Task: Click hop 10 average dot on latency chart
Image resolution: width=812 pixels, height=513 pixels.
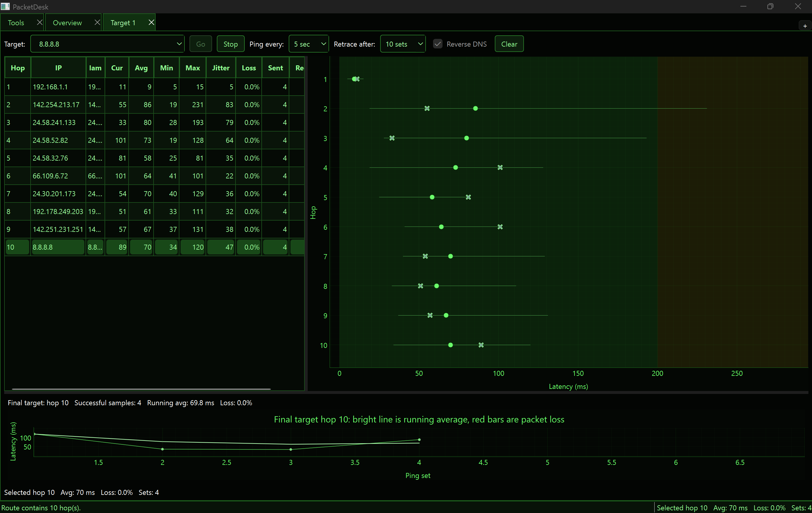Action: tap(451, 345)
